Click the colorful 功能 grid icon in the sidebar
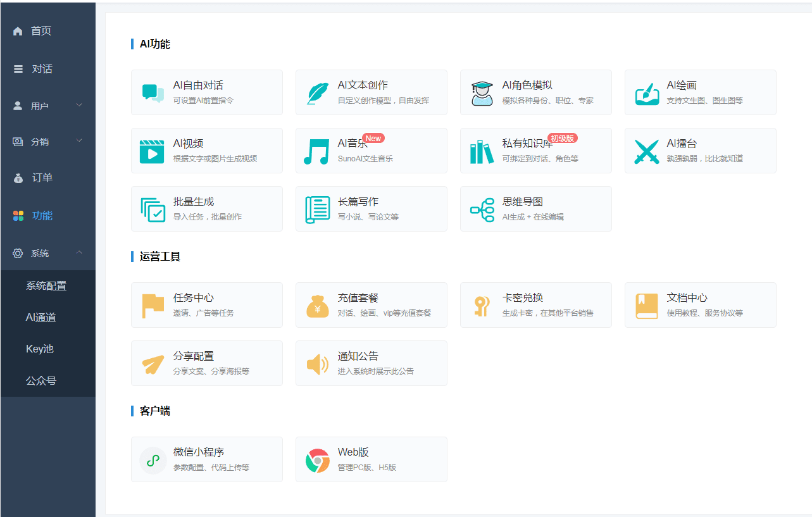This screenshot has height=517, width=812. pyautogui.click(x=18, y=216)
